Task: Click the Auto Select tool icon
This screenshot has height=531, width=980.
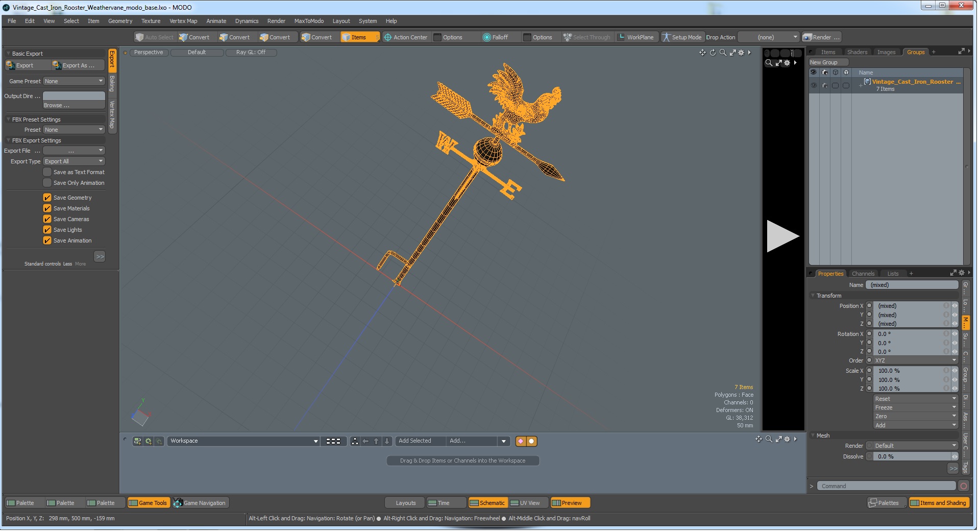Action: click(x=139, y=37)
